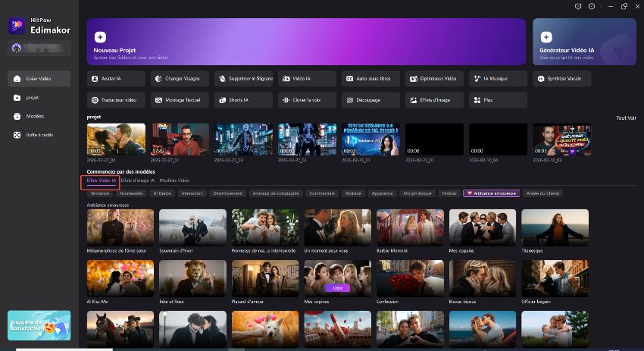Open the Cloner la voix tool
The image size is (644, 351).
307,100
